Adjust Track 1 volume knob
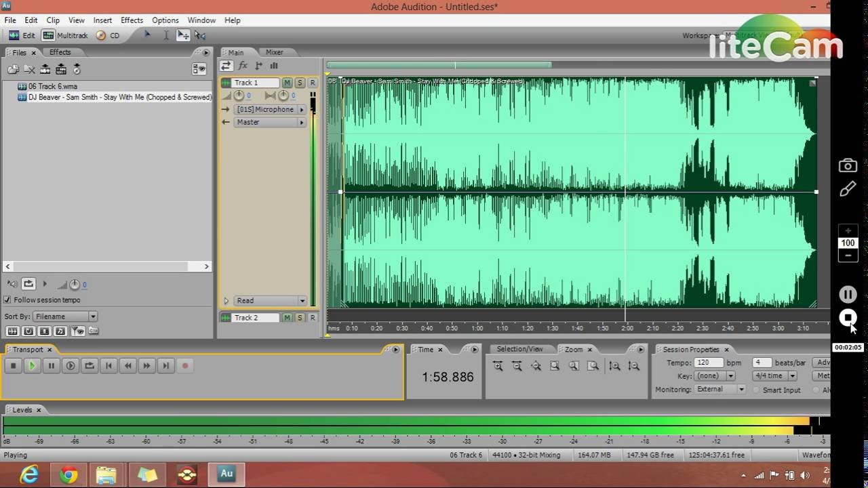 239,96
